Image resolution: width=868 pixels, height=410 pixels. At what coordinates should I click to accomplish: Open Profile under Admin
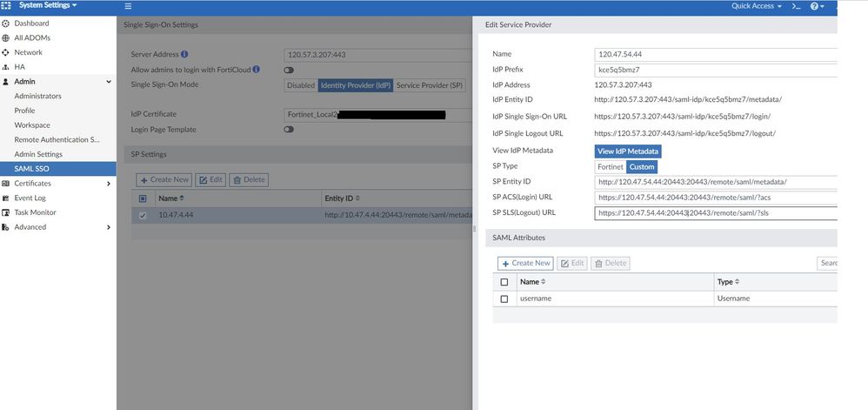click(24, 111)
